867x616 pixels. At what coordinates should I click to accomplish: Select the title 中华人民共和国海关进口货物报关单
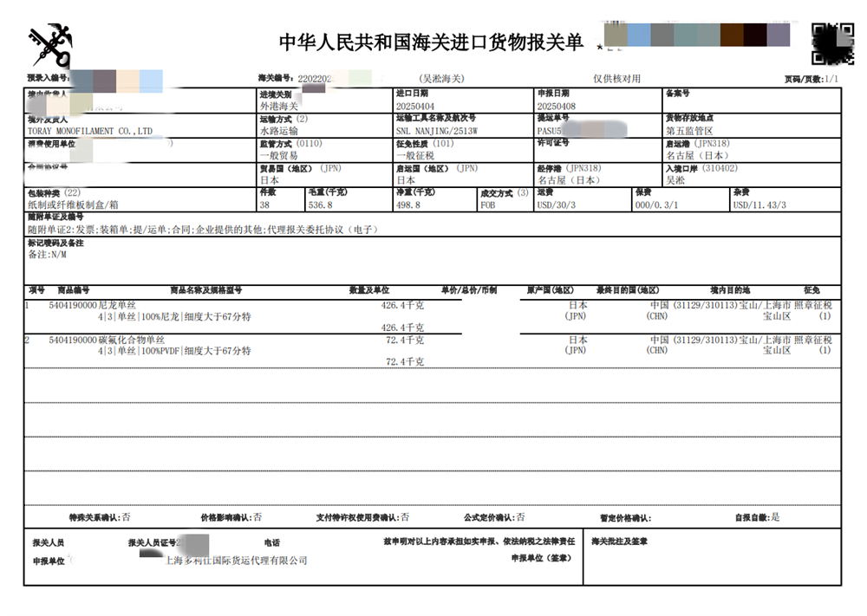(431, 42)
